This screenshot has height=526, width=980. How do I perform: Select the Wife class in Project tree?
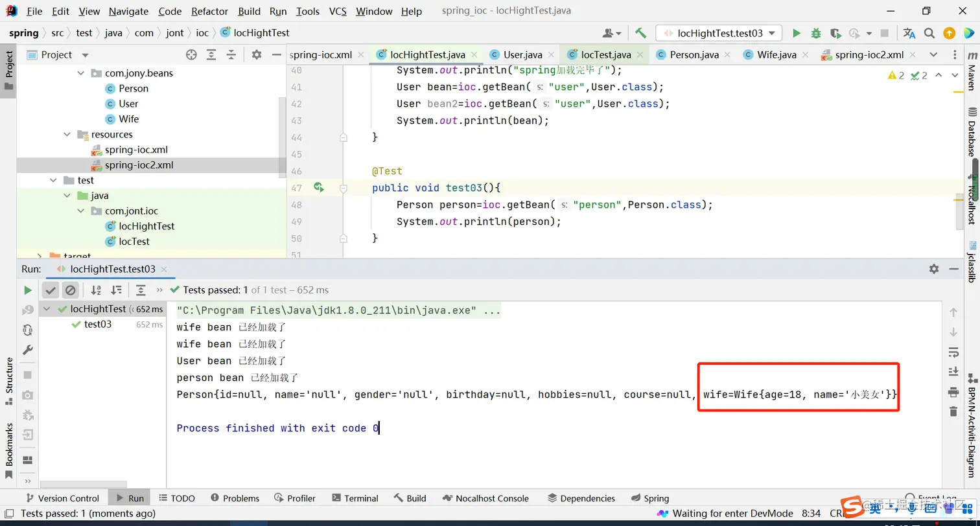128,119
